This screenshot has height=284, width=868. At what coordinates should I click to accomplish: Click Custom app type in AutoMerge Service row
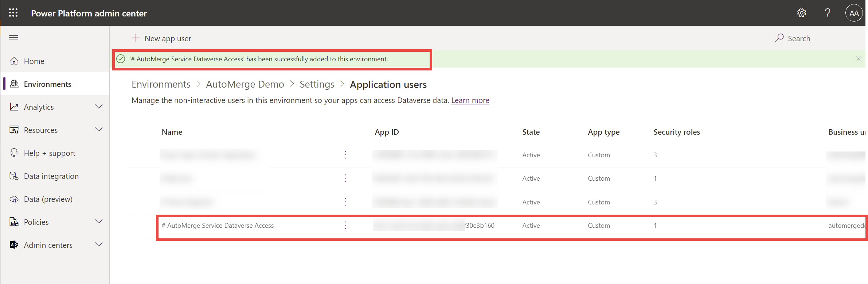point(599,226)
